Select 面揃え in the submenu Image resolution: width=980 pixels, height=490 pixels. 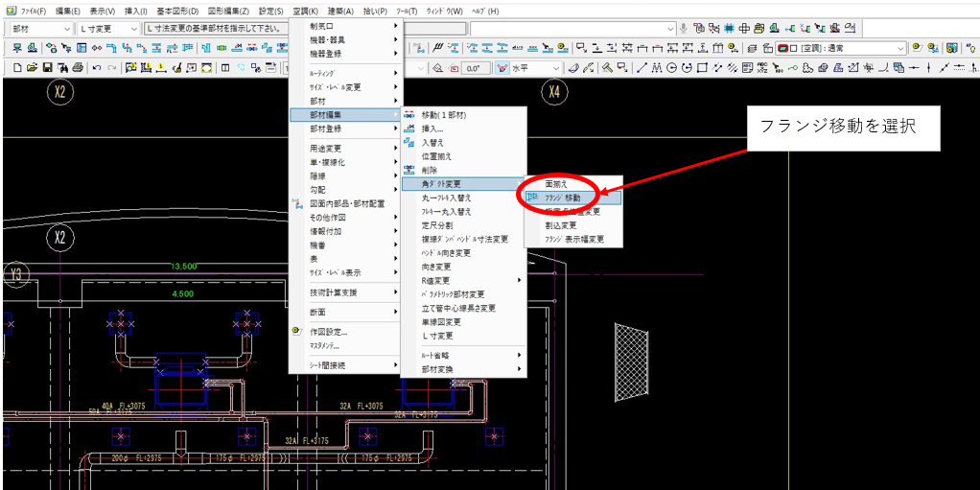[572, 184]
